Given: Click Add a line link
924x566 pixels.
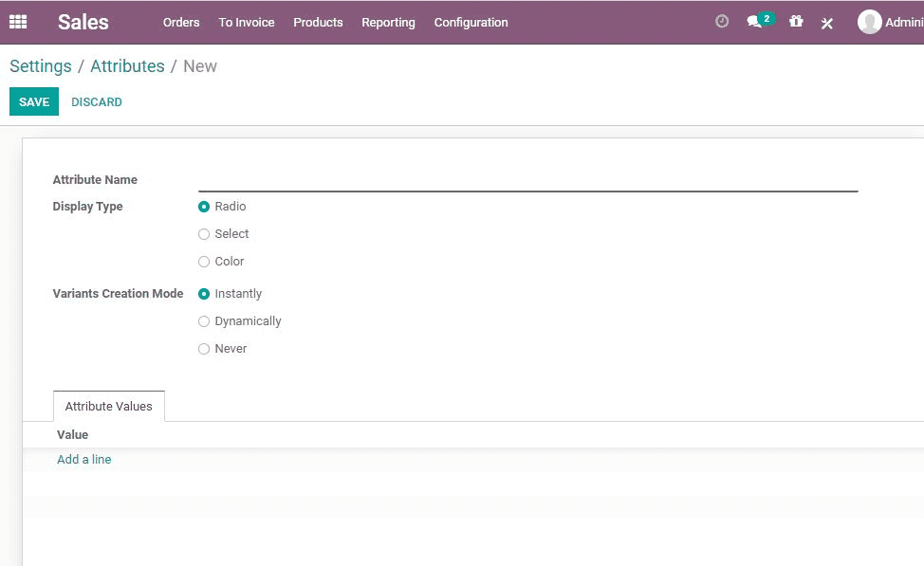Looking at the screenshot, I should [x=84, y=460].
